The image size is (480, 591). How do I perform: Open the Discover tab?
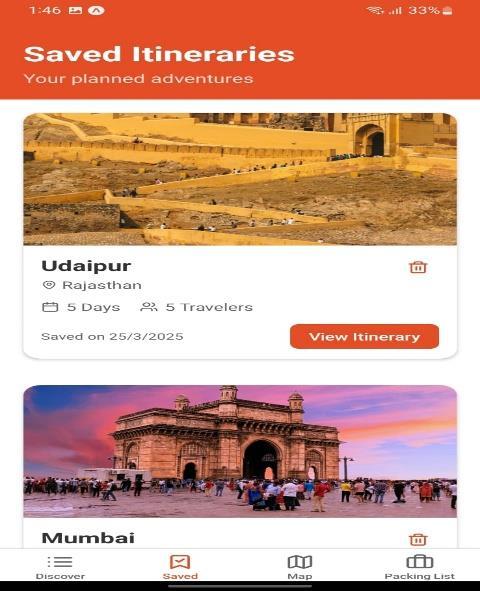coord(60,567)
